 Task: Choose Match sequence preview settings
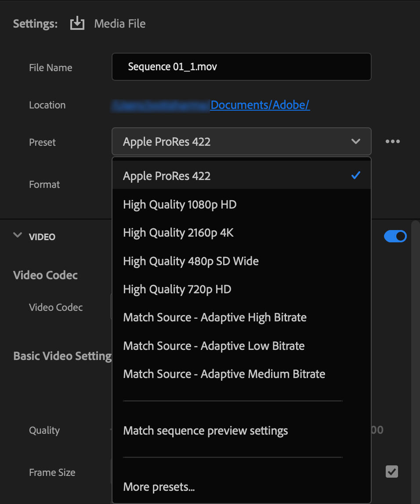[205, 431]
